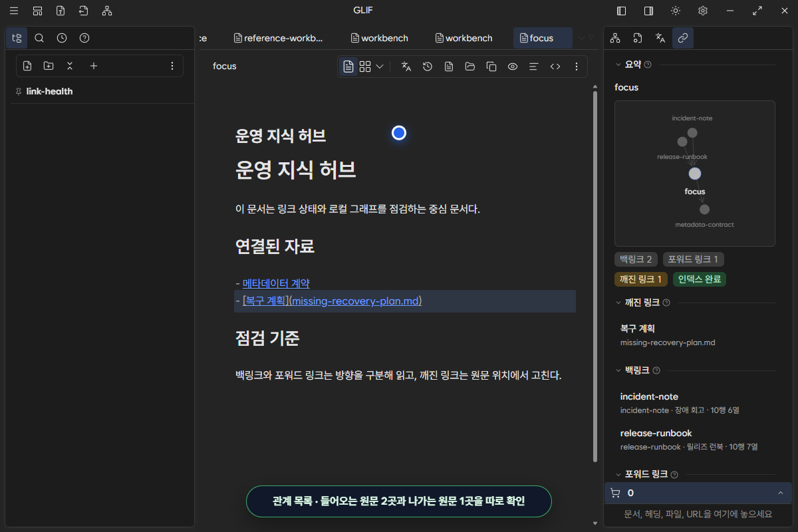Image resolution: width=798 pixels, height=532 pixels.
Task: Click the document page icon in the editor toolbar
Action: click(449, 66)
